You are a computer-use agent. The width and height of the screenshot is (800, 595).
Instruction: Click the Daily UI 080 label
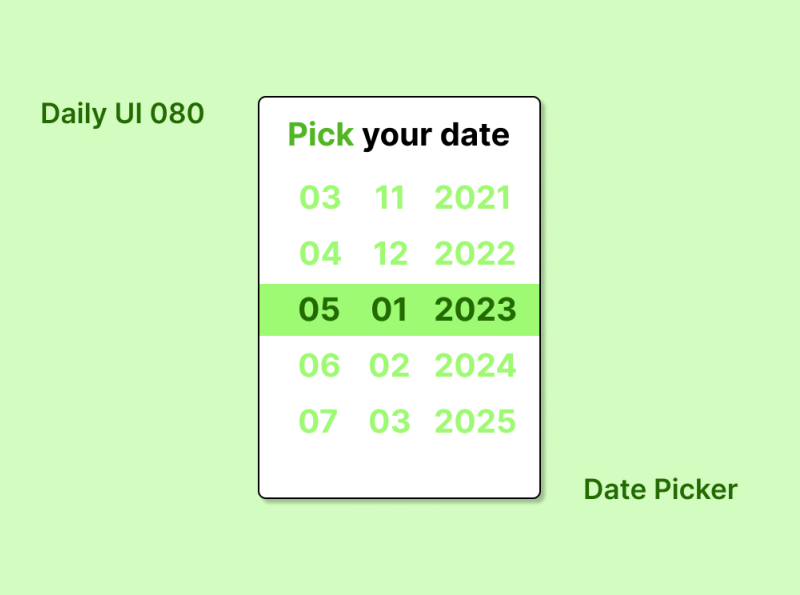click(x=122, y=114)
